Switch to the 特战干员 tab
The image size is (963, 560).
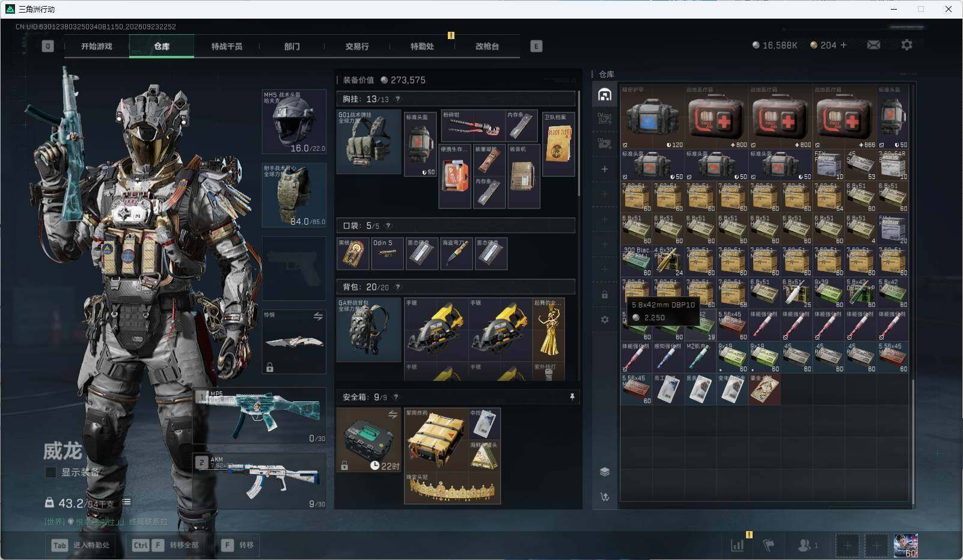click(x=227, y=46)
